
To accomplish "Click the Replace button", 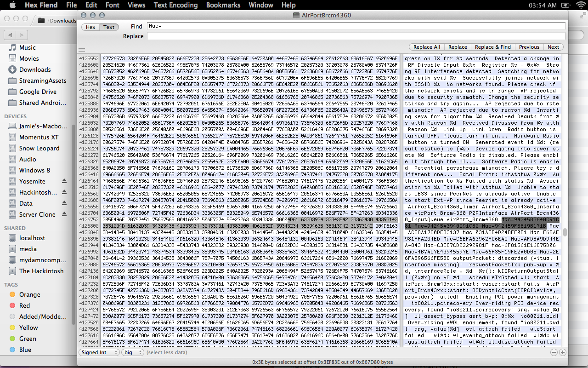I will click(x=458, y=47).
